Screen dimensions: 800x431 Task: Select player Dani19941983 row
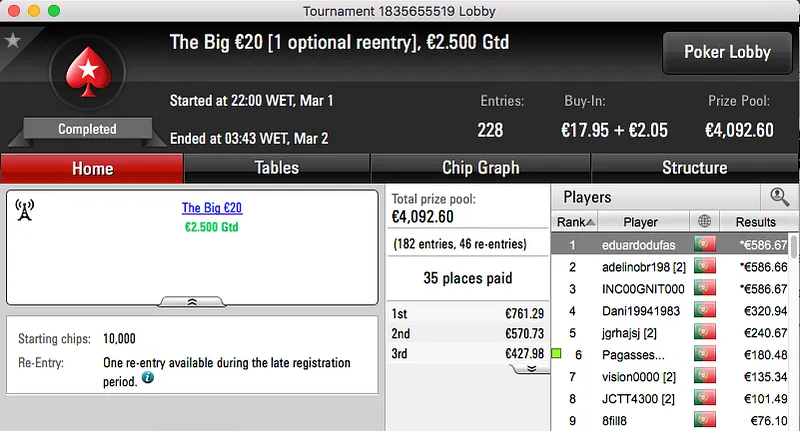[640, 311]
